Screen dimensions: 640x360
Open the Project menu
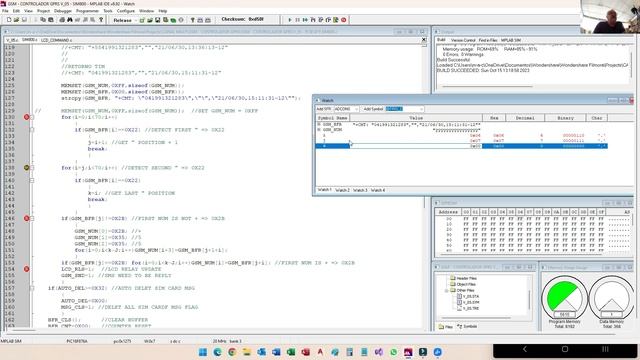(x=43, y=11)
